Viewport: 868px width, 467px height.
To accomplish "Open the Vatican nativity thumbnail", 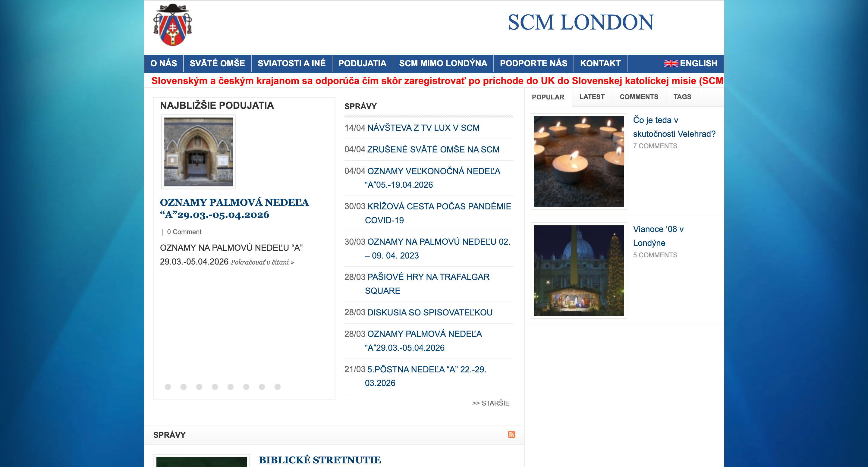I will [579, 270].
